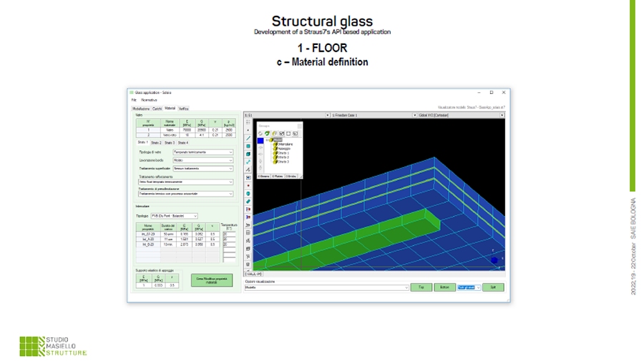Screen dimensions: 644x361
Task: Select the red node dot tool in the vertical toolbar
Action: [248, 184]
